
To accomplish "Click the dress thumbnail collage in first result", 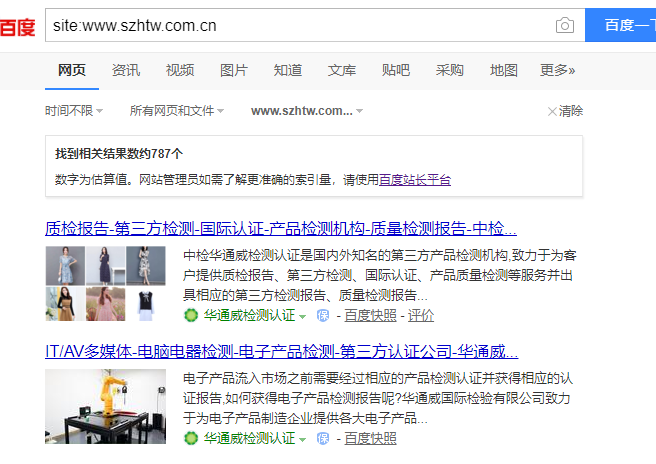I will pyautogui.click(x=105, y=283).
